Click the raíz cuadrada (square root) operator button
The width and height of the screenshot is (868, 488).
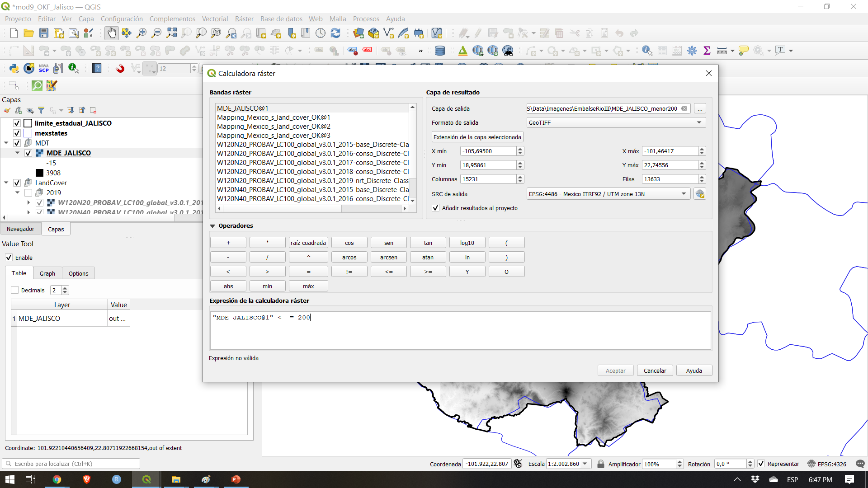(x=308, y=243)
